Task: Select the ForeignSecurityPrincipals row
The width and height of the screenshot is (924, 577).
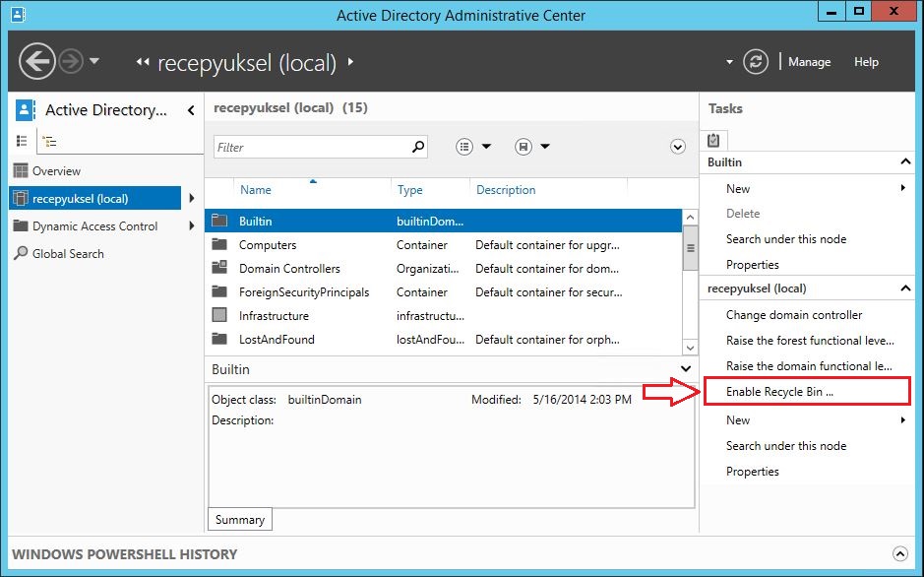Action: pos(443,291)
